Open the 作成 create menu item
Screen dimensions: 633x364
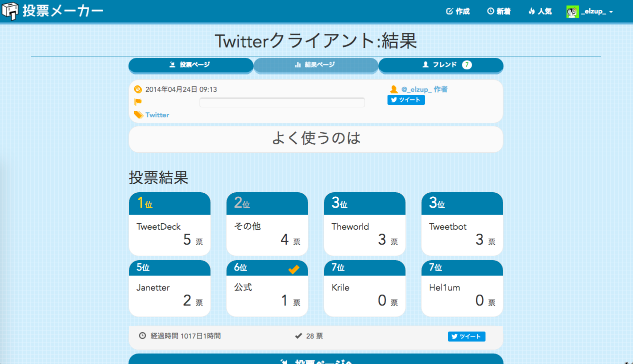coord(458,11)
